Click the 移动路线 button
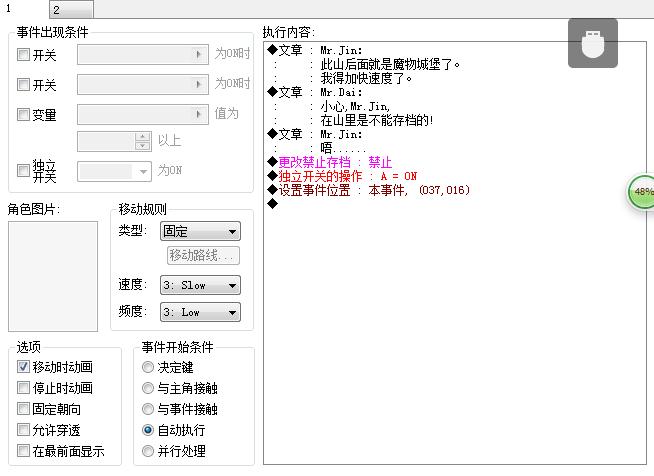This screenshot has height=476, width=654. tap(203, 255)
